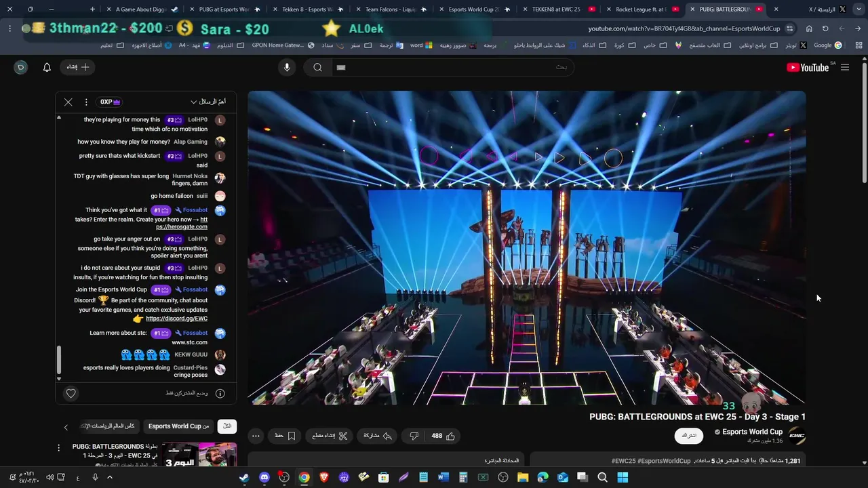The width and height of the screenshot is (868, 488).
Task: Switch to 'A Game About Digging' browser tab
Action: (141, 9)
